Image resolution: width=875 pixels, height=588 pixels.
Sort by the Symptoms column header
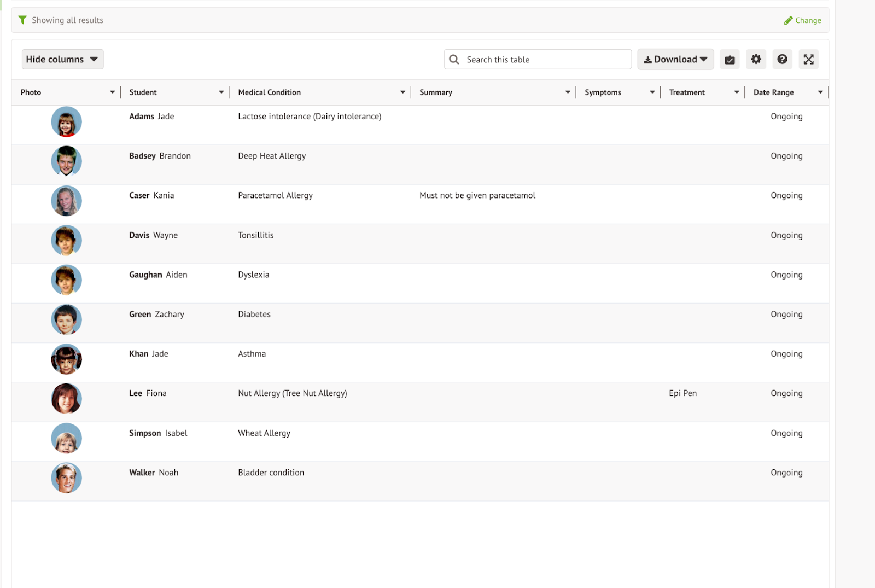[603, 92]
